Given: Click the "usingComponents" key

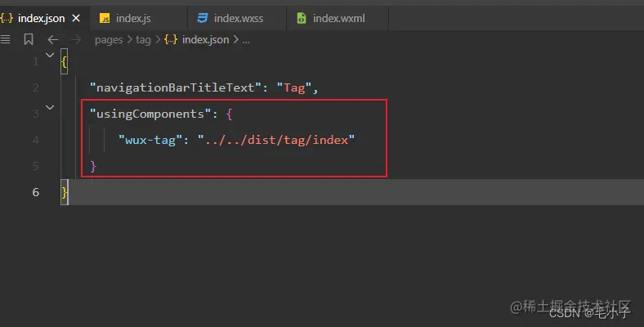Looking at the screenshot, I should coord(150,114).
